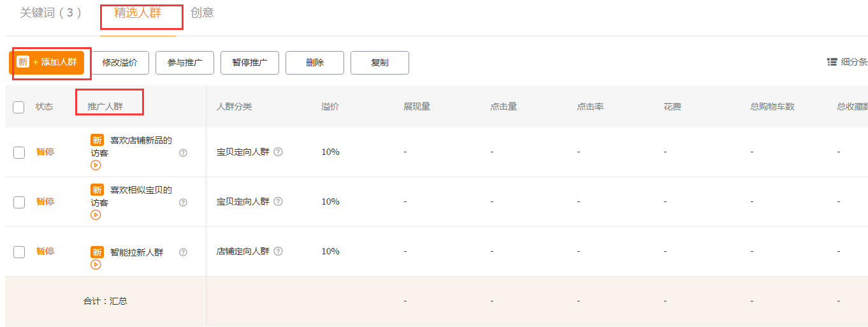Check the row for 喜欢相似宝贝的访客
Screen dimensions: 868x327
(19, 201)
